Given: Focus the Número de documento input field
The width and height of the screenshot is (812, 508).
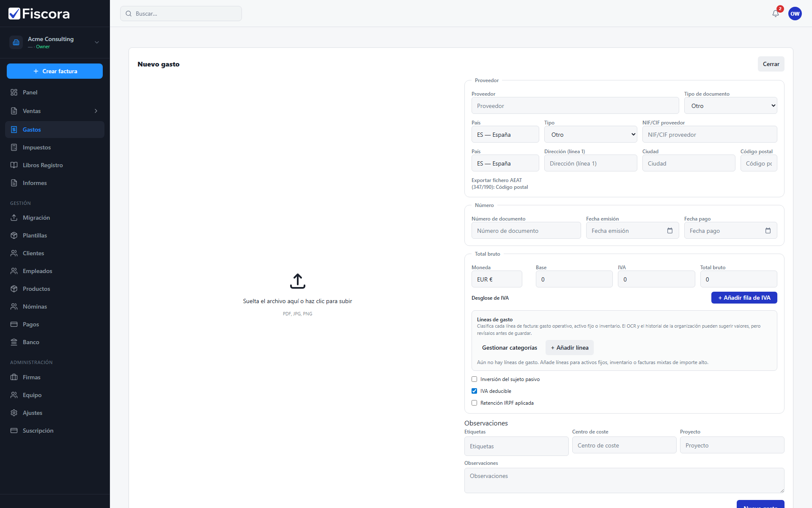Looking at the screenshot, I should pyautogui.click(x=526, y=231).
